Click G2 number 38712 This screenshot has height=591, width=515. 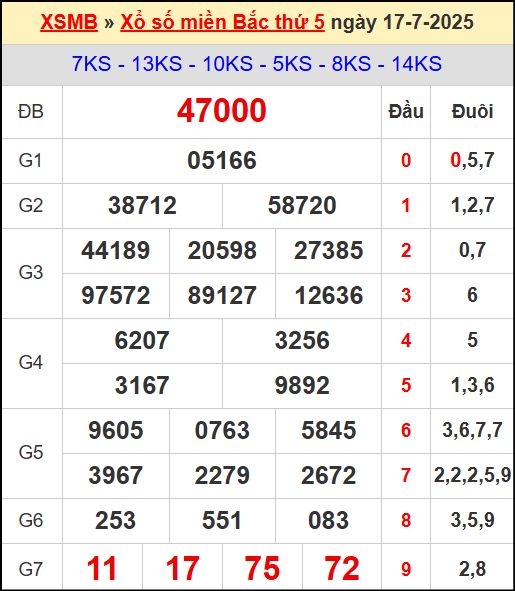143,205
